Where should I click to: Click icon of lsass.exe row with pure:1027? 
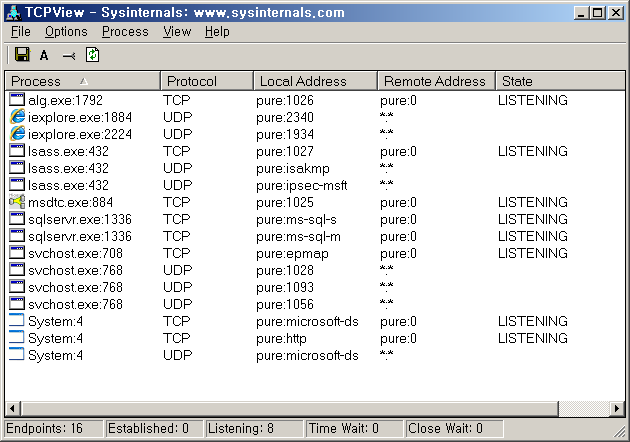[17, 151]
